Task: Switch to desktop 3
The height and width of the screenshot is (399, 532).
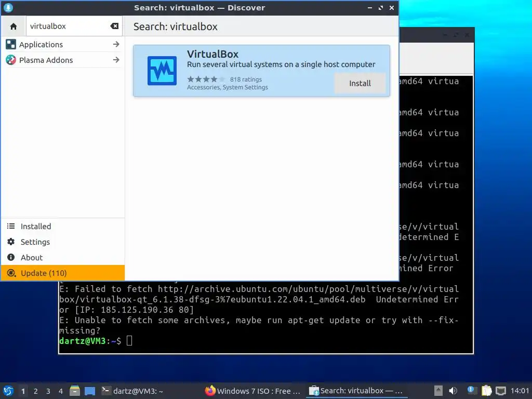Action: click(x=48, y=391)
